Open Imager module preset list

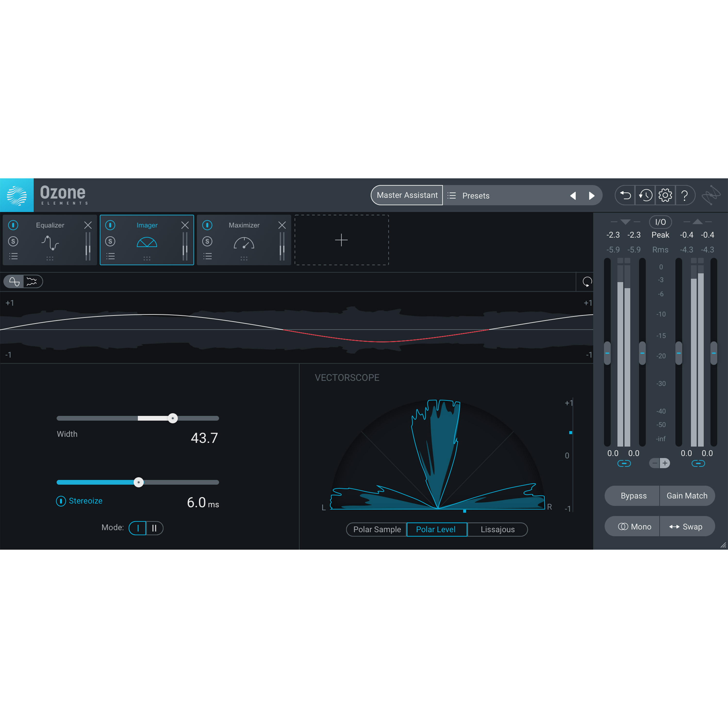(110, 256)
